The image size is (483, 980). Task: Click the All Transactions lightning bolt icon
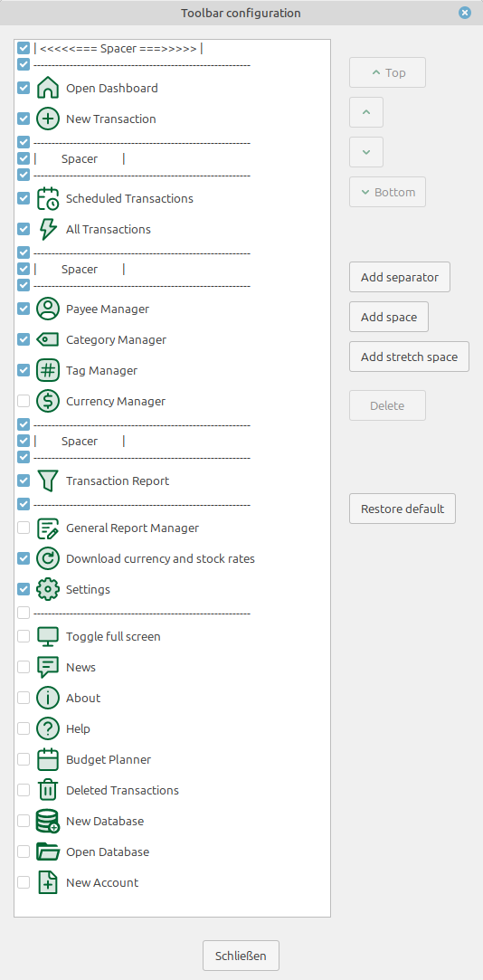(x=48, y=229)
